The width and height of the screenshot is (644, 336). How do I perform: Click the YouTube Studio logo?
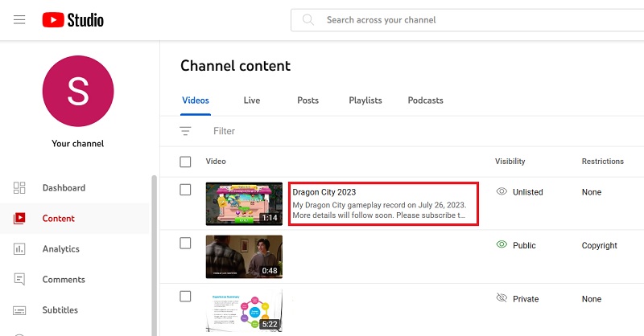[73, 19]
